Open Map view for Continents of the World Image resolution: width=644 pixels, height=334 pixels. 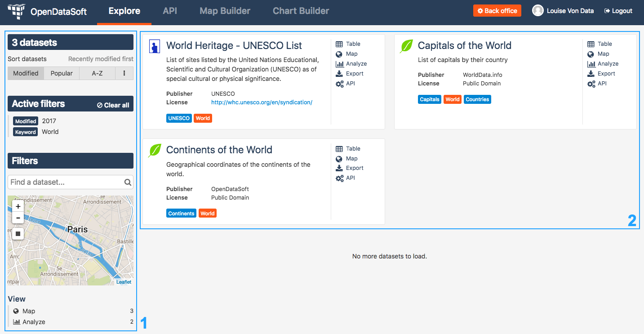pos(346,159)
